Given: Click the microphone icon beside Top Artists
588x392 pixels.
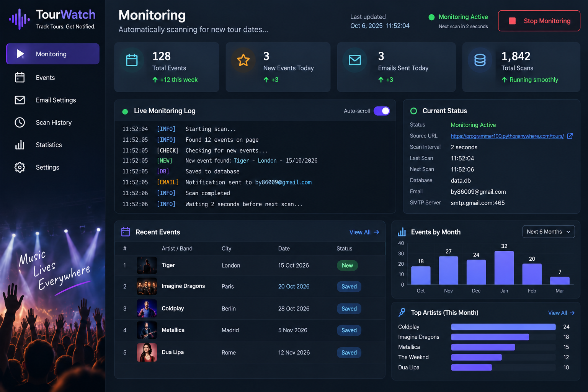Looking at the screenshot, I should (x=402, y=312).
